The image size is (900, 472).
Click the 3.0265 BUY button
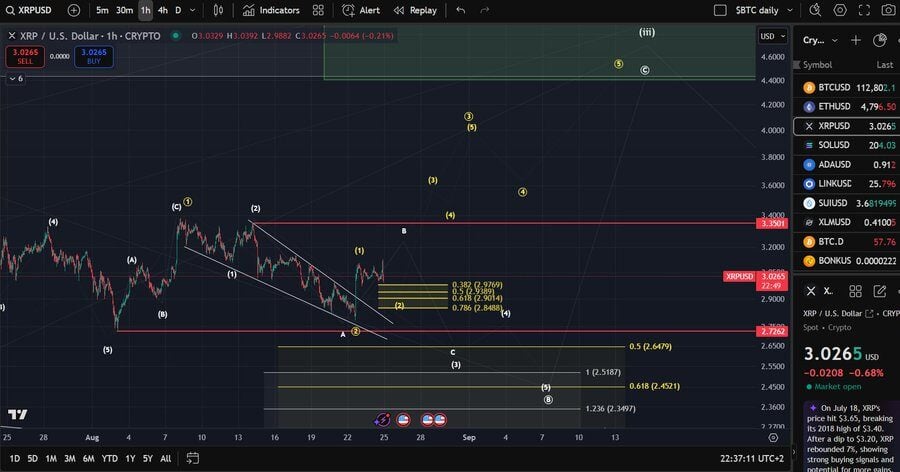click(x=94, y=56)
